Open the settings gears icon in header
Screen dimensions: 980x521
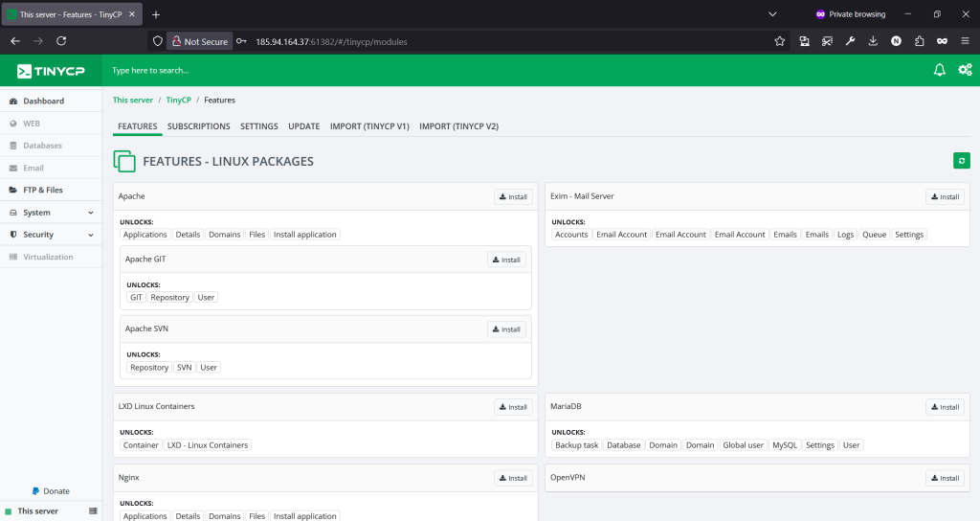pos(965,70)
